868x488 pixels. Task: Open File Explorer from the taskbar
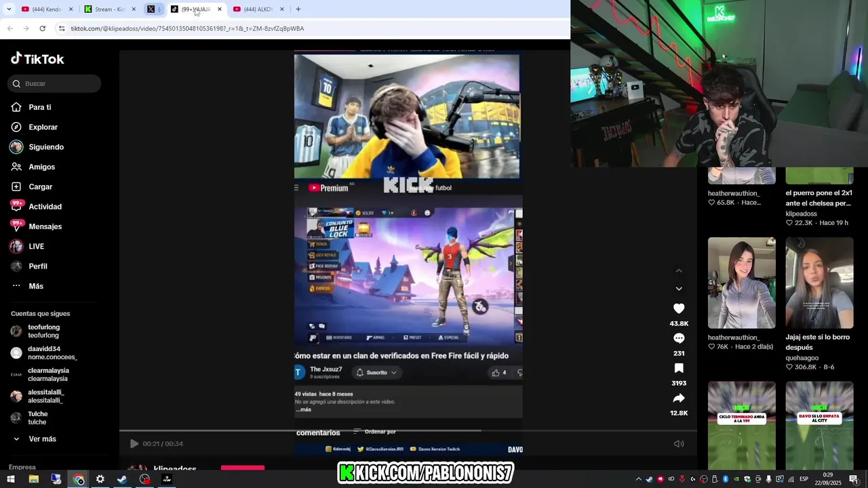[33, 479]
